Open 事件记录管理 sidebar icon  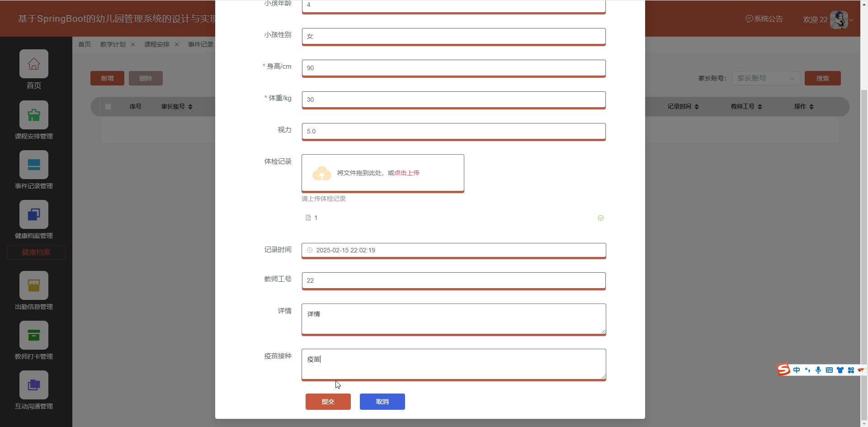click(x=34, y=165)
